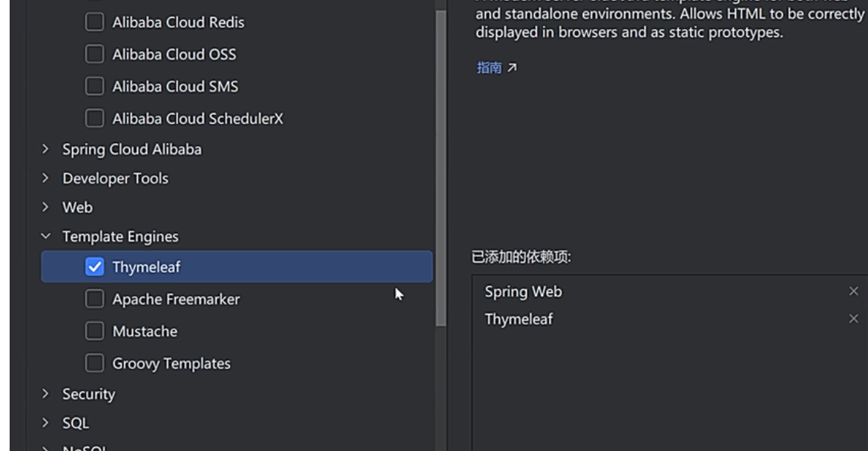This screenshot has height=451, width=868.
Task: Expand the Security category
Action: [x=45, y=393]
